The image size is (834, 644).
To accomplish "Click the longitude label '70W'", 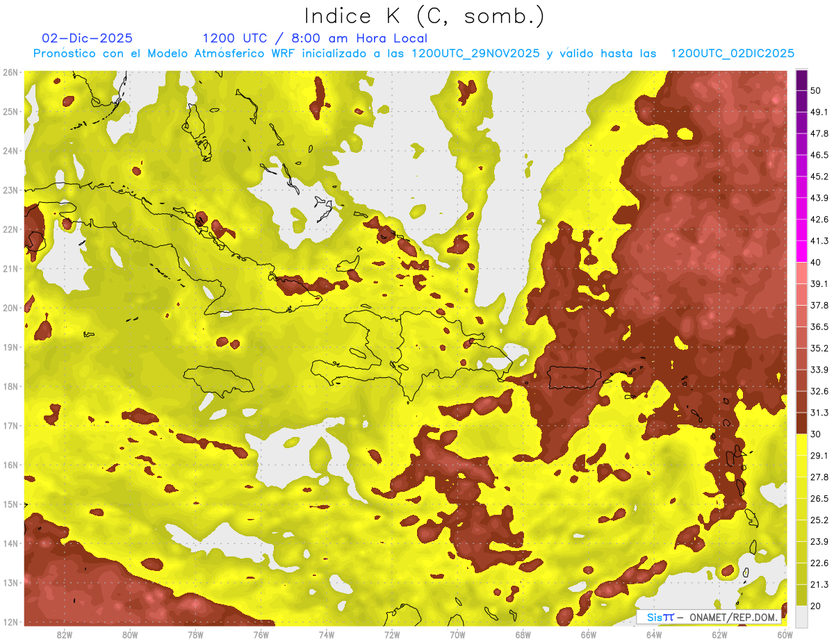I will click(457, 635).
